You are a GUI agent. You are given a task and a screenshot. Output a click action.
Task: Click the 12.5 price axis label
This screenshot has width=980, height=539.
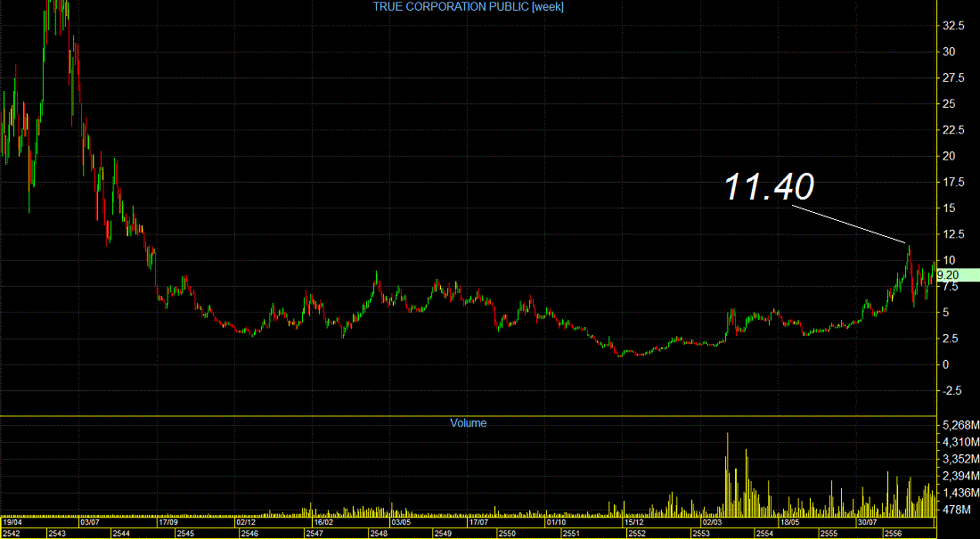952,234
